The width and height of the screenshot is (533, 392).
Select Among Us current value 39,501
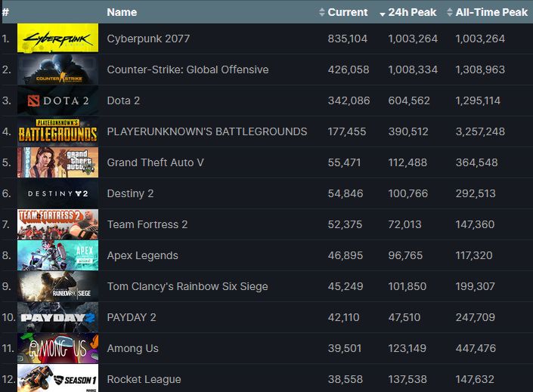[x=344, y=348]
